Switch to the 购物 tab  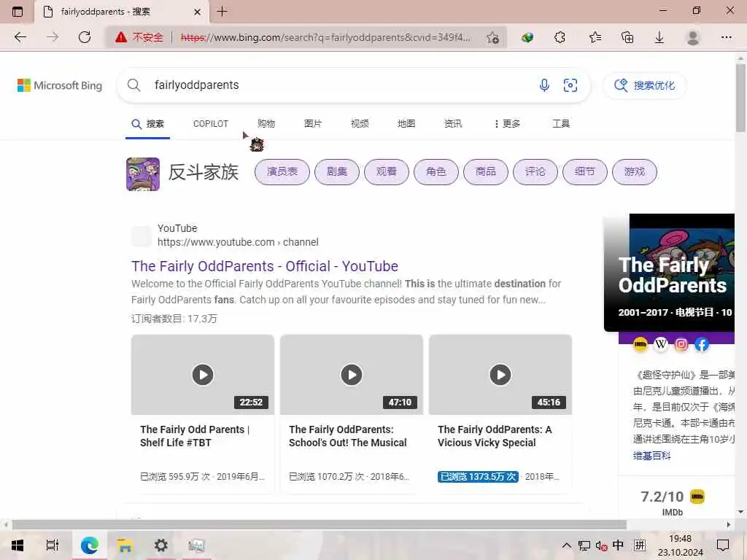click(x=266, y=124)
